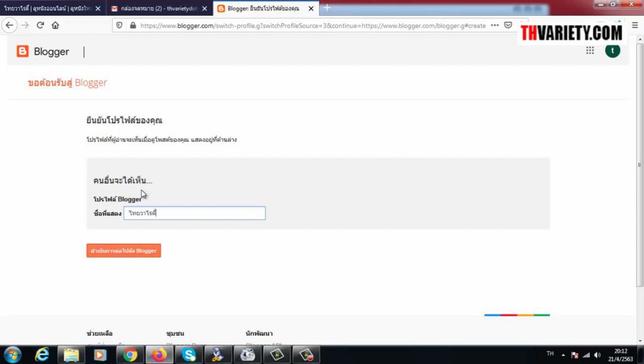
Task: Click the browser Forward arrow
Action: click(25, 25)
